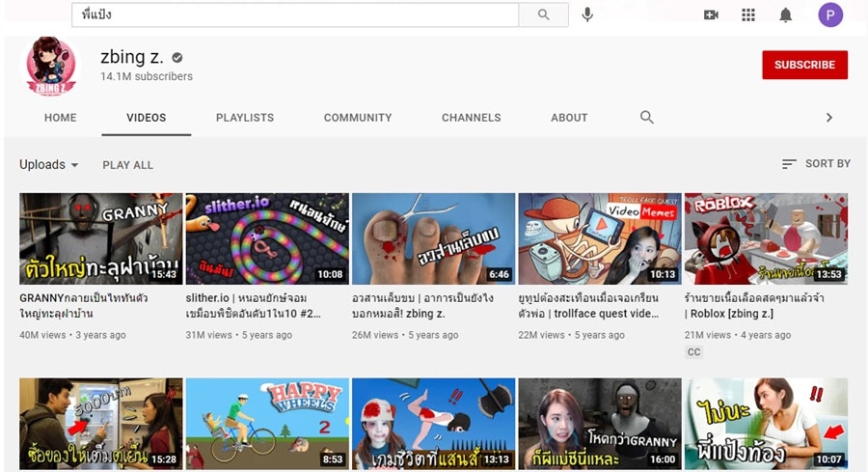Open the purple P account avatar
This screenshot has width=868, height=472.
[830, 14]
